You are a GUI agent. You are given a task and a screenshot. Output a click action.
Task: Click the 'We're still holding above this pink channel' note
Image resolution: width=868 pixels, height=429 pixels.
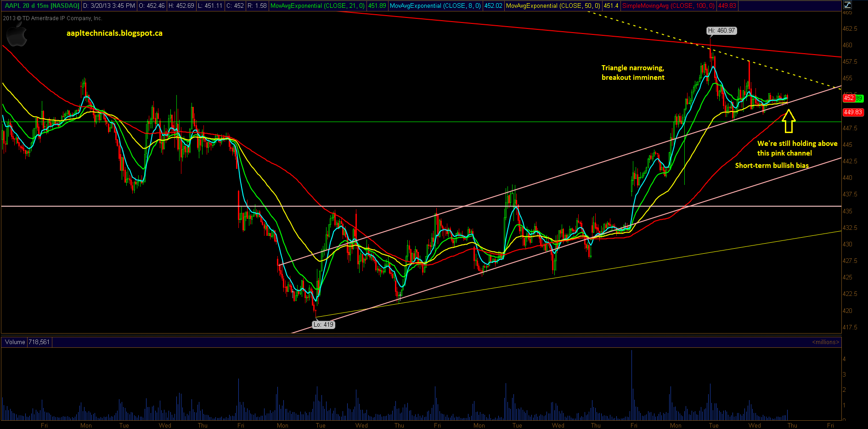(797, 148)
